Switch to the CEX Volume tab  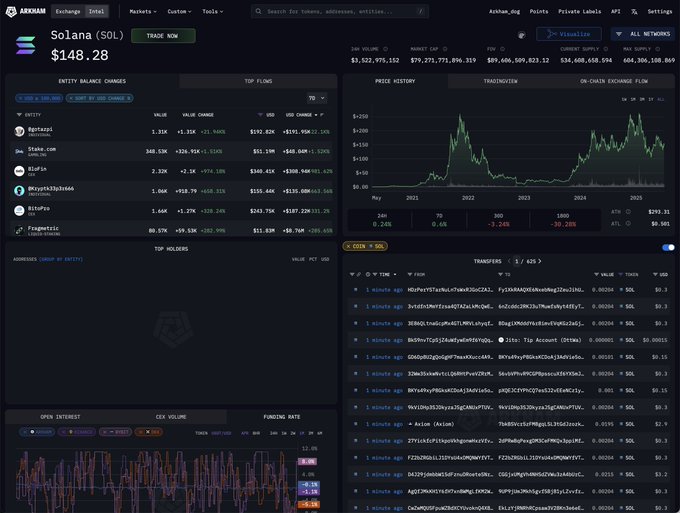(x=171, y=417)
